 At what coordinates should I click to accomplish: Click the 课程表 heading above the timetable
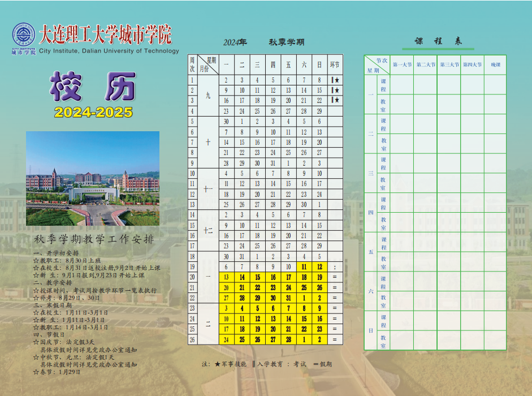tap(438, 41)
